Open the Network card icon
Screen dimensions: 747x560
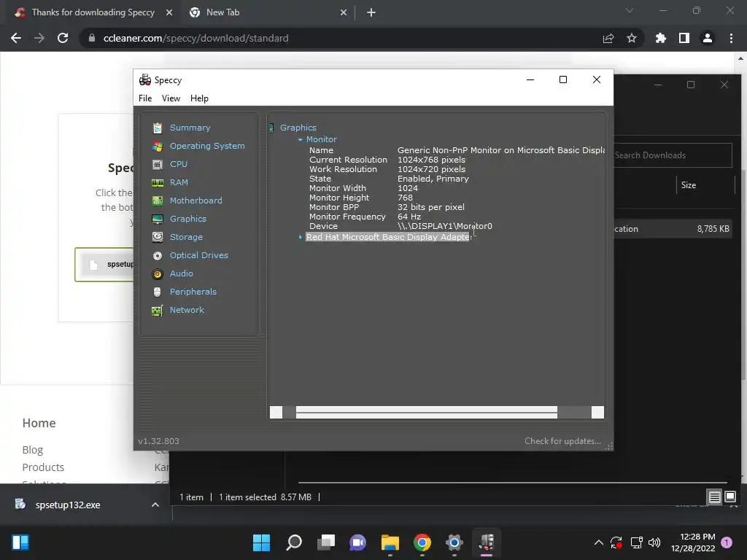pyautogui.click(x=158, y=311)
